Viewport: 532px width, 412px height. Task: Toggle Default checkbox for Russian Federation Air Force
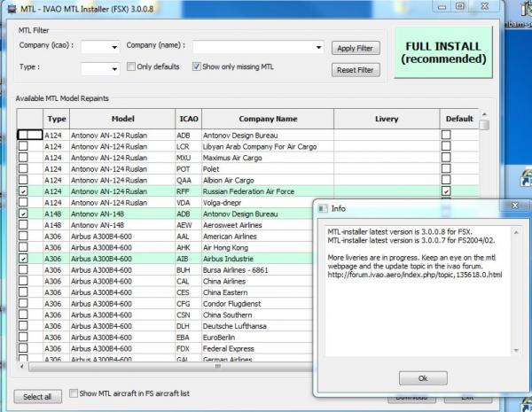pyautogui.click(x=446, y=191)
